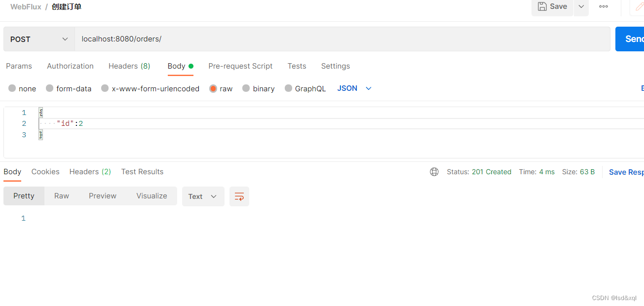
Task: Switch response view to Pretty
Action: click(24, 196)
